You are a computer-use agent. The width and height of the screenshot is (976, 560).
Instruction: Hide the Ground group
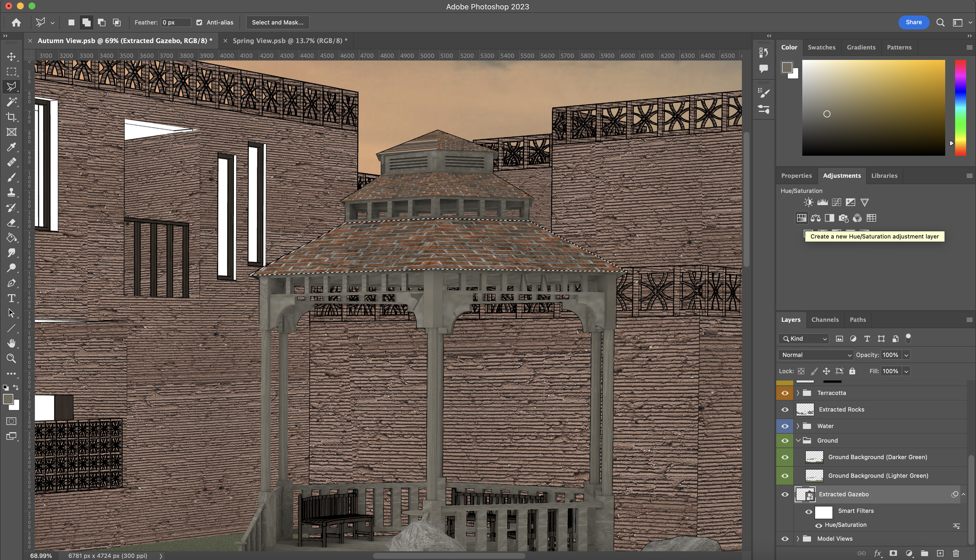coord(785,441)
